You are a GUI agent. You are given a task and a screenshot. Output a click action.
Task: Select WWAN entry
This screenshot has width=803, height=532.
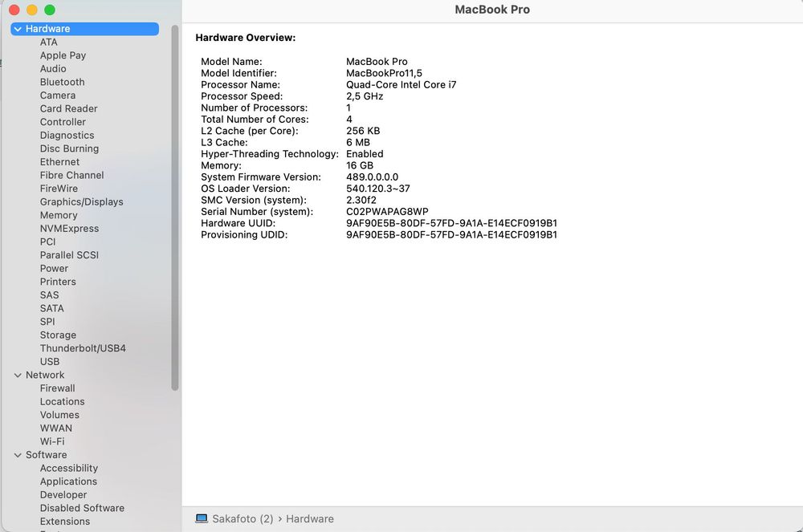pos(56,428)
